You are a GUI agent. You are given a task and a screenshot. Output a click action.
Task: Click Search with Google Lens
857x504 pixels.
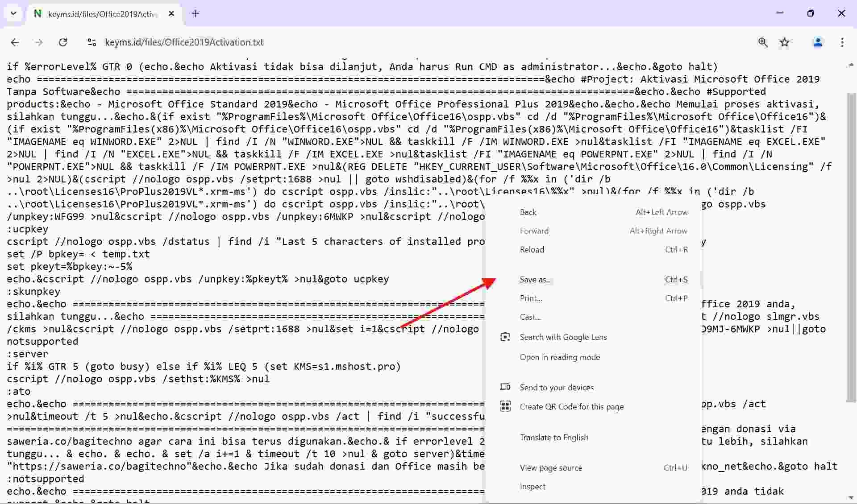click(x=563, y=337)
